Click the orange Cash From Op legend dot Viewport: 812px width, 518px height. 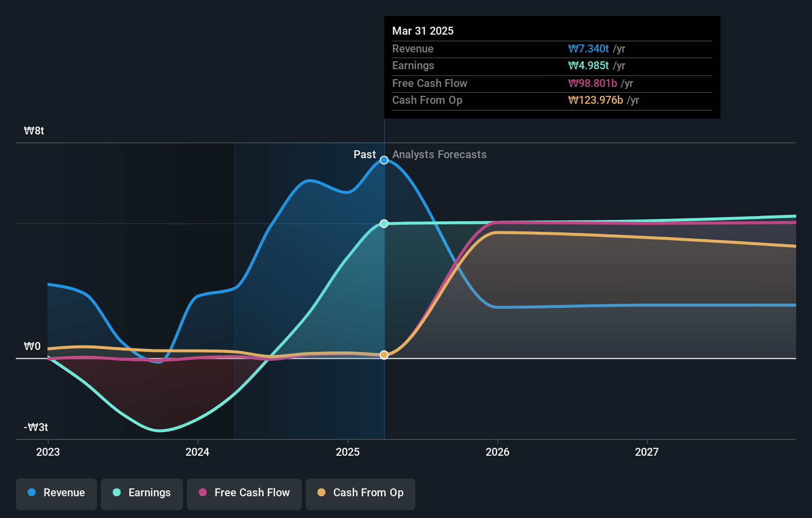(321, 492)
